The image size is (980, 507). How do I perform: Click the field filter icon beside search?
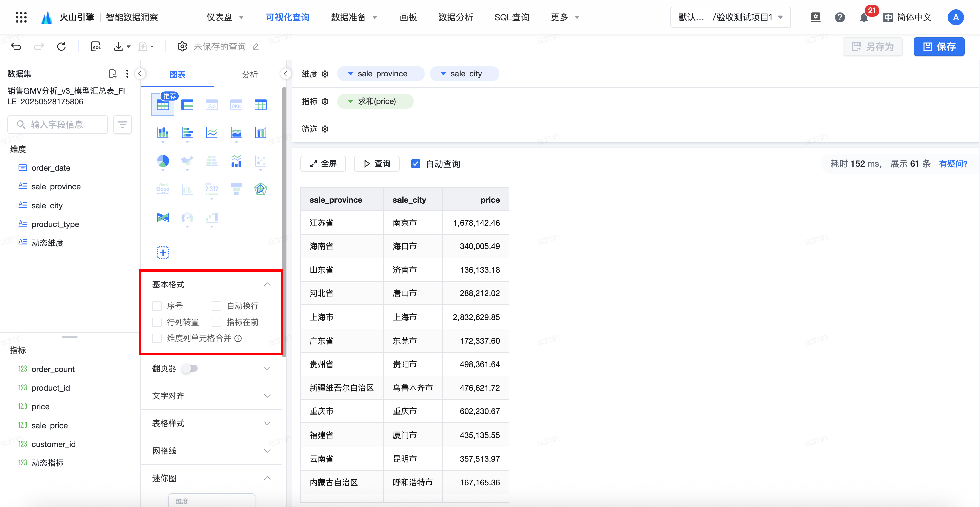pyautogui.click(x=123, y=125)
